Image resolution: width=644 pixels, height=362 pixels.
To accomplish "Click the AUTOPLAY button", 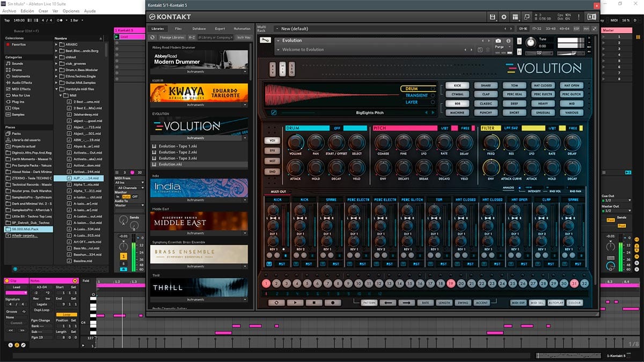I will 556,302.
